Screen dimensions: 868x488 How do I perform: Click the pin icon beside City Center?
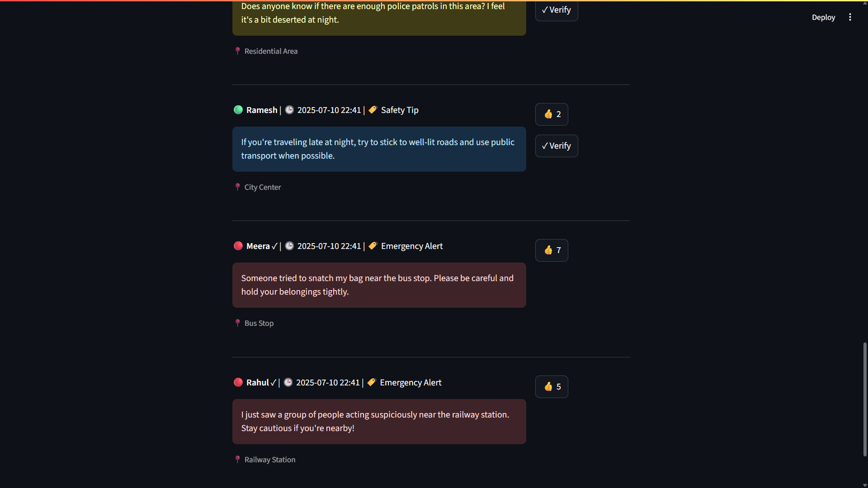237,187
